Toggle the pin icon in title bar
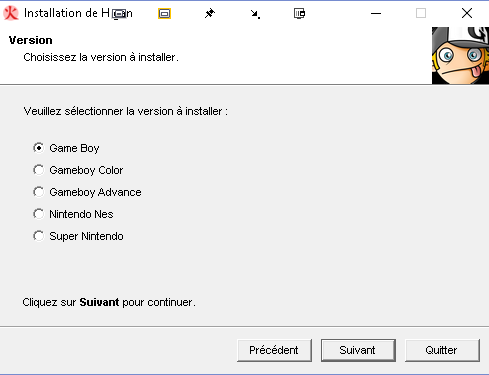489x375 pixels. tap(210, 14)
